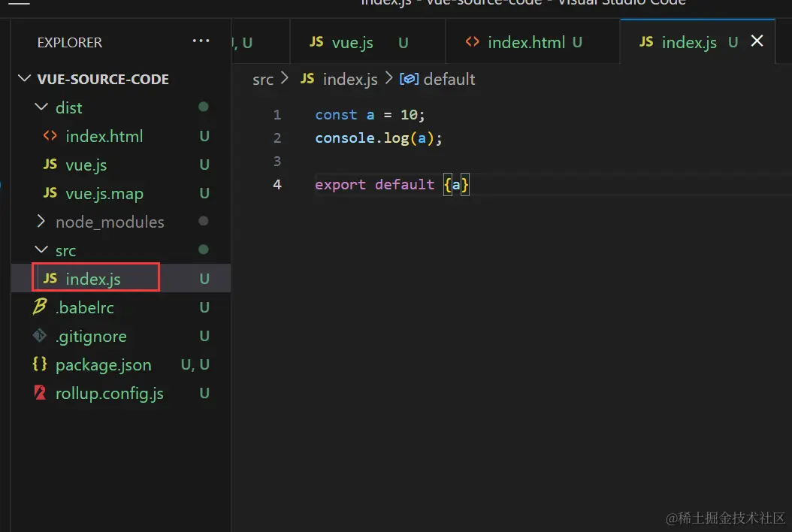This screenshot has height=532, width=792.
Task: Switch to the index.html editor tab
Action: (x=533, y=42)
